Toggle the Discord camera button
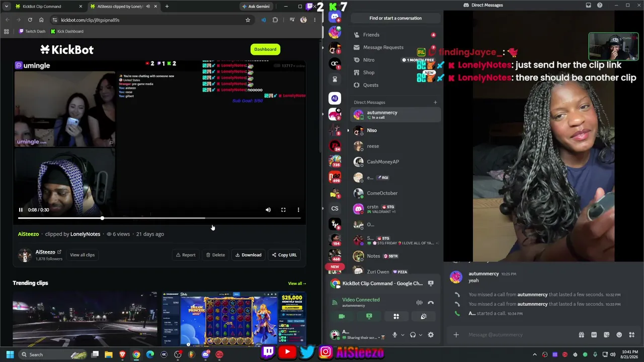This screenshot has height=362, width=644. 342,316
